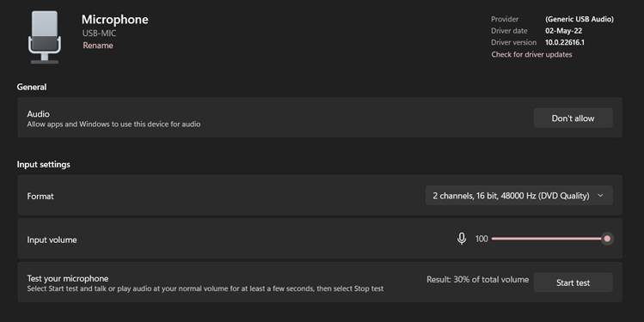
Task: Click the USB-MIC device name
Action: [99, 33]
